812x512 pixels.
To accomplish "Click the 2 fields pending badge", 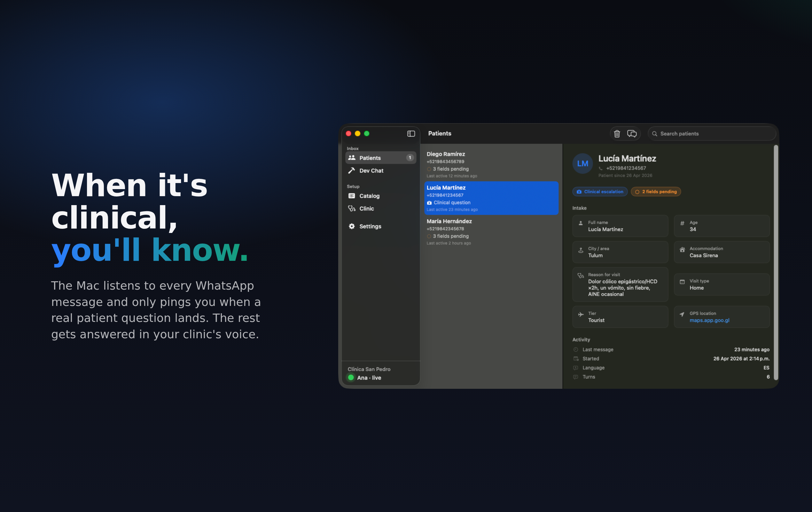I will tap(656, 192).
